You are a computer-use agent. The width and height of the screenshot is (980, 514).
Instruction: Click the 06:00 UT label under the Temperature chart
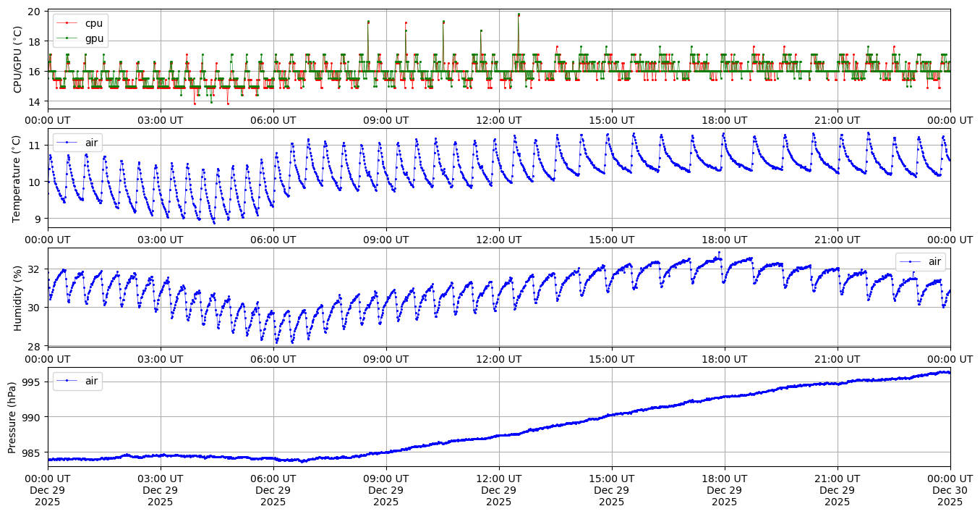tap(273, 240)
